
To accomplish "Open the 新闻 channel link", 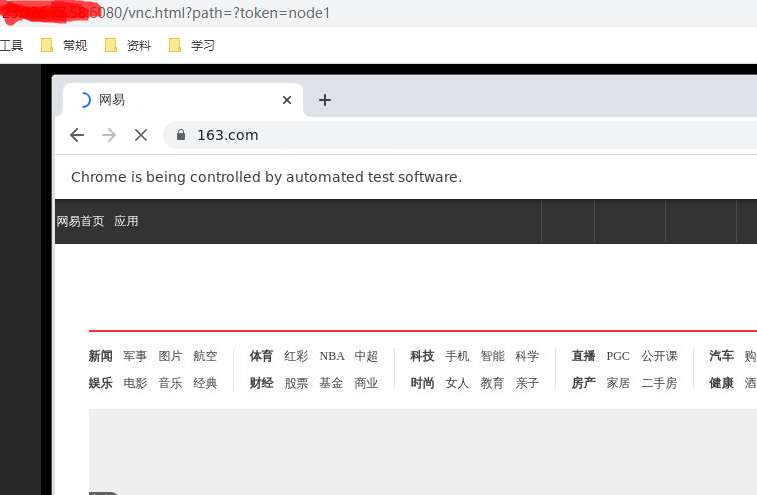I will coord(100,356).
